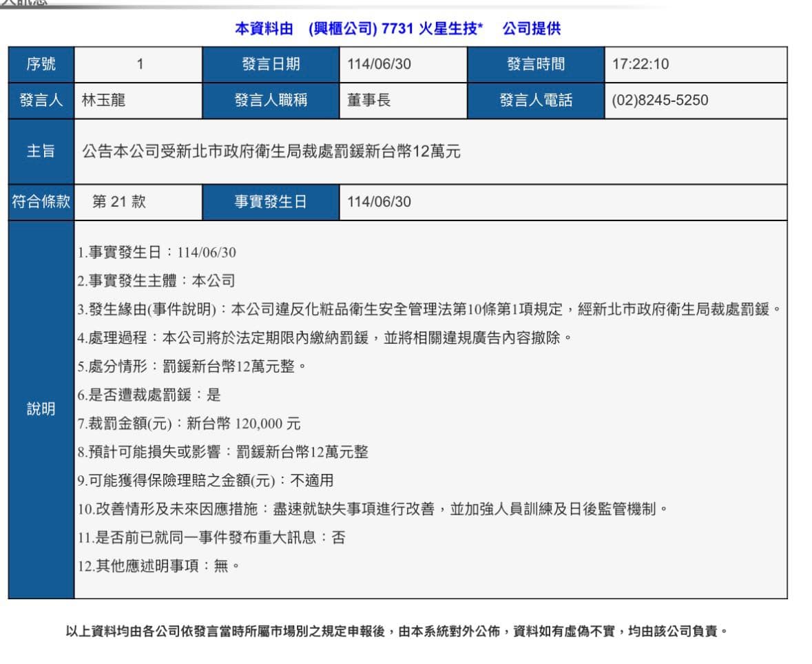Select the time value 17:22:10
Viewport: 812px width, 664px height.
tap(641, 64)
